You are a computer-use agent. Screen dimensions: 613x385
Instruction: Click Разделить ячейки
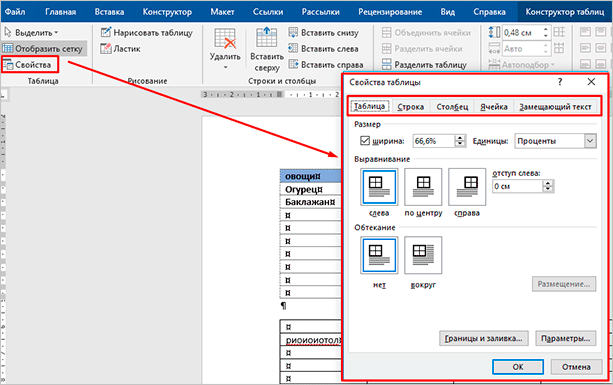coord(422,48)
